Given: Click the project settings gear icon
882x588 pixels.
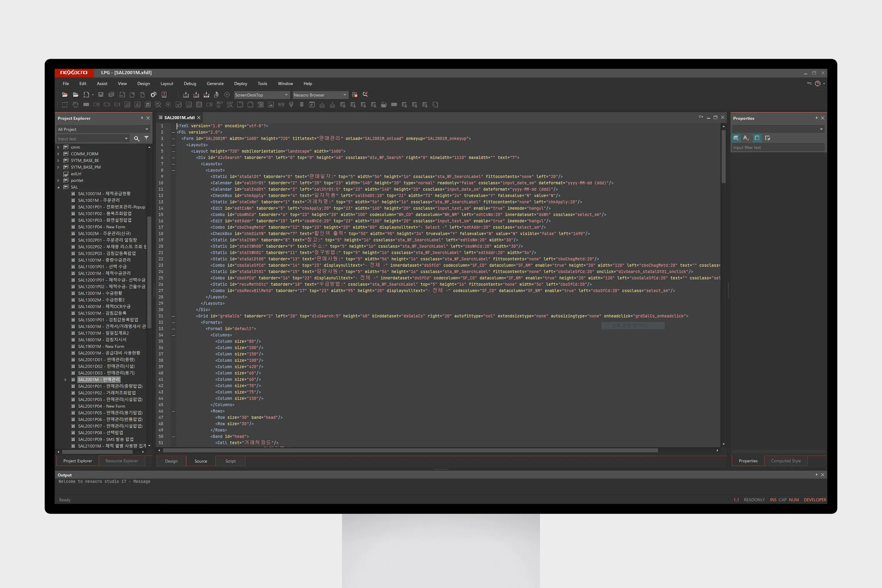Looking at the screenshot, I should 153,95.
